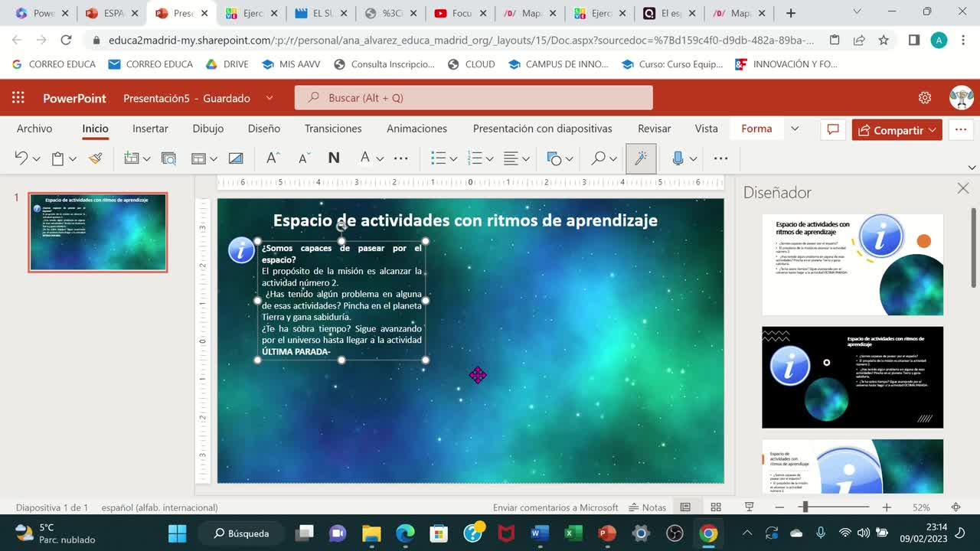980x551 pixels.
Task: Click the picture background icon in ribbon
Action: pyautogui.click(x=236, y=158)
